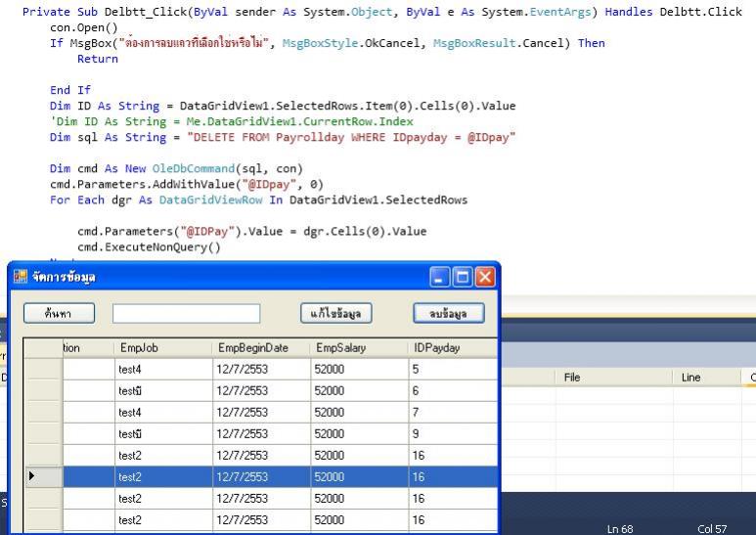Sort by the EmpBeginDate column header
The height and width of the screenshot is (535, 756).
point(258,347)
